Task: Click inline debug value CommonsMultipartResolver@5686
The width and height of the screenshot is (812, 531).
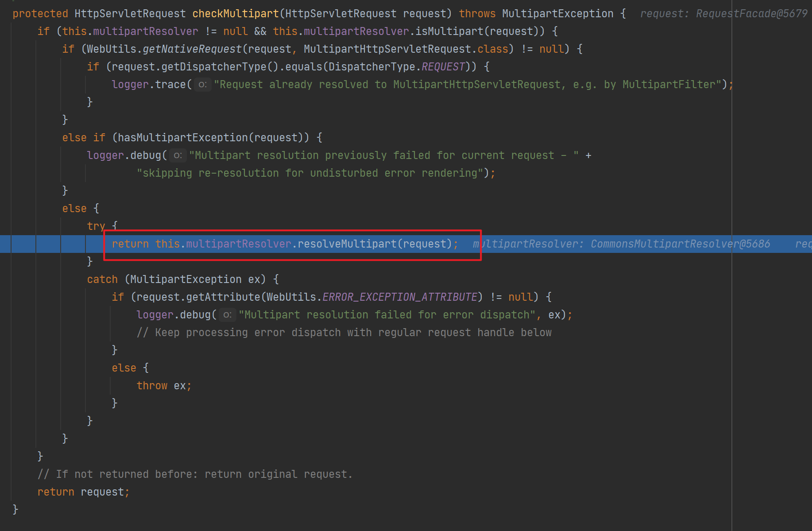Action: [x=680, y=244]
